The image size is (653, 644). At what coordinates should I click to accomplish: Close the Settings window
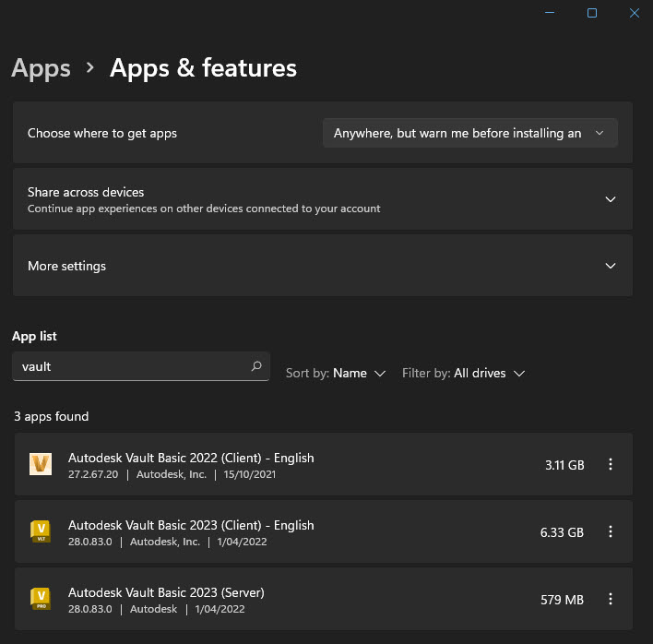635,13
